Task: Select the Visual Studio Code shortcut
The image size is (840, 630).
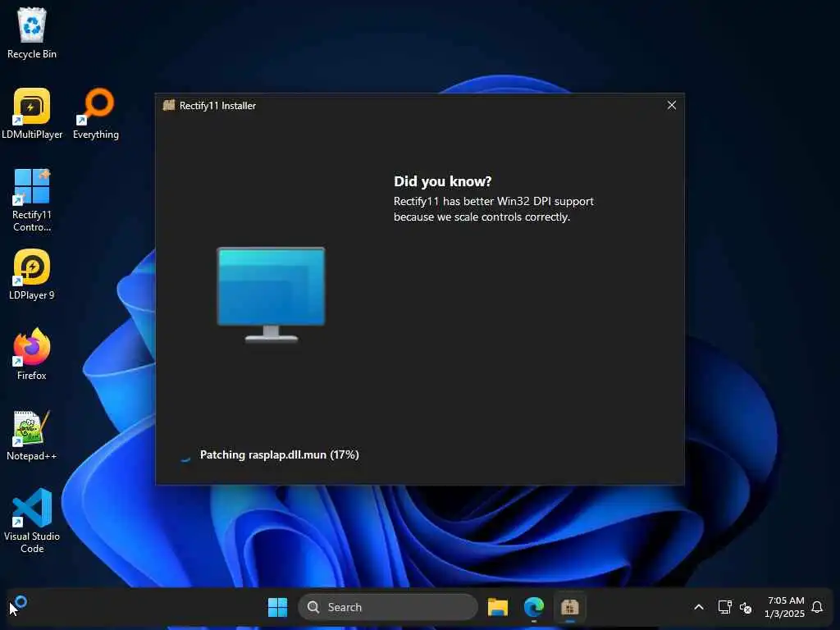Action: point(32,521)
